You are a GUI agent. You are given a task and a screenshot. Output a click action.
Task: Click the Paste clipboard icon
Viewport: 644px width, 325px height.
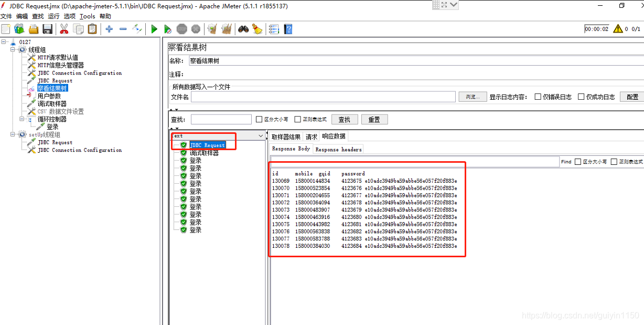[92, 29]
